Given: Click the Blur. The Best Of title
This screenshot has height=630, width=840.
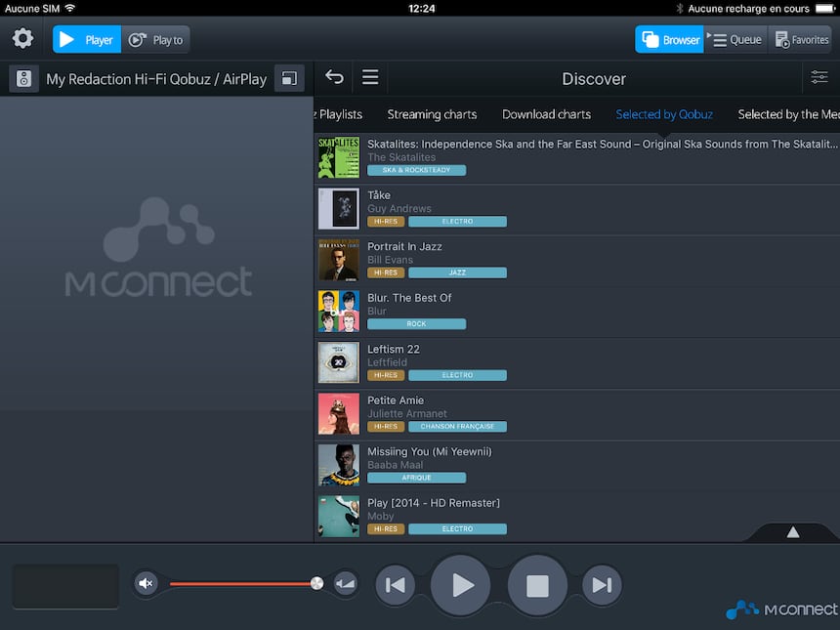Looking at the screenshot, I should tap(409, 297).
